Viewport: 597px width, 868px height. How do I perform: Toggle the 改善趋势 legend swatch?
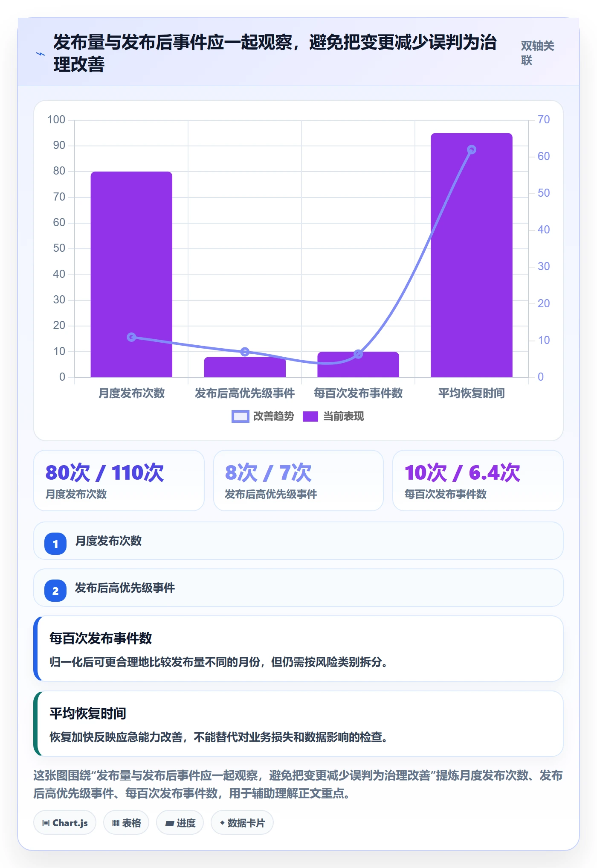click(x=240, y=417)
